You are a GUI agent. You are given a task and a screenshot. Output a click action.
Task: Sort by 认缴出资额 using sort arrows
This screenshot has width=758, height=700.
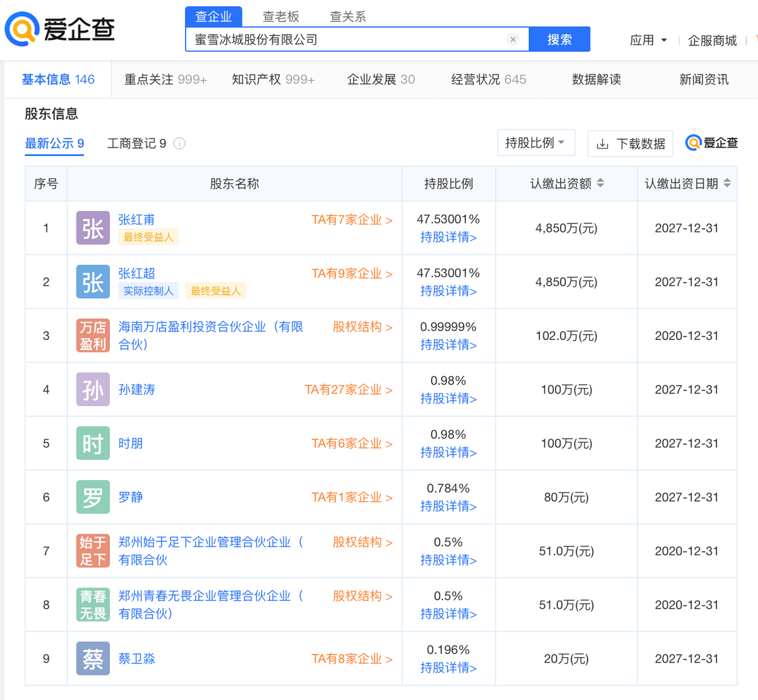click(x=601, y=183)
